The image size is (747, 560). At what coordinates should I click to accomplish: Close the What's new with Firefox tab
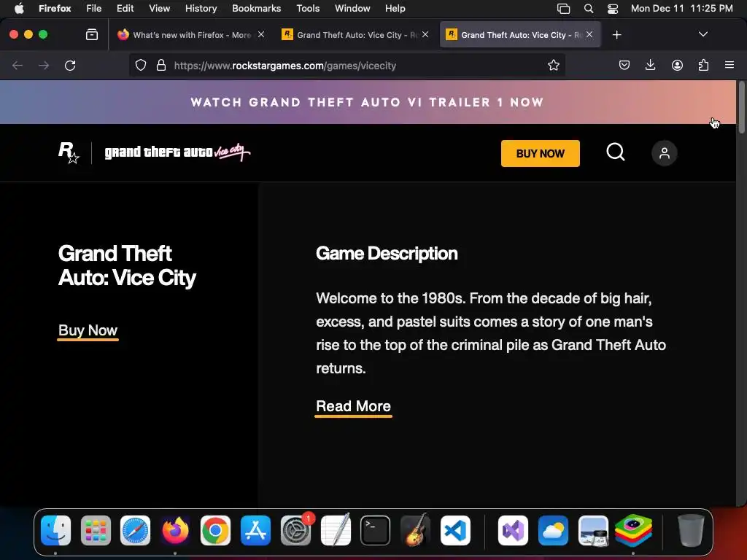[x=261, y=34]
